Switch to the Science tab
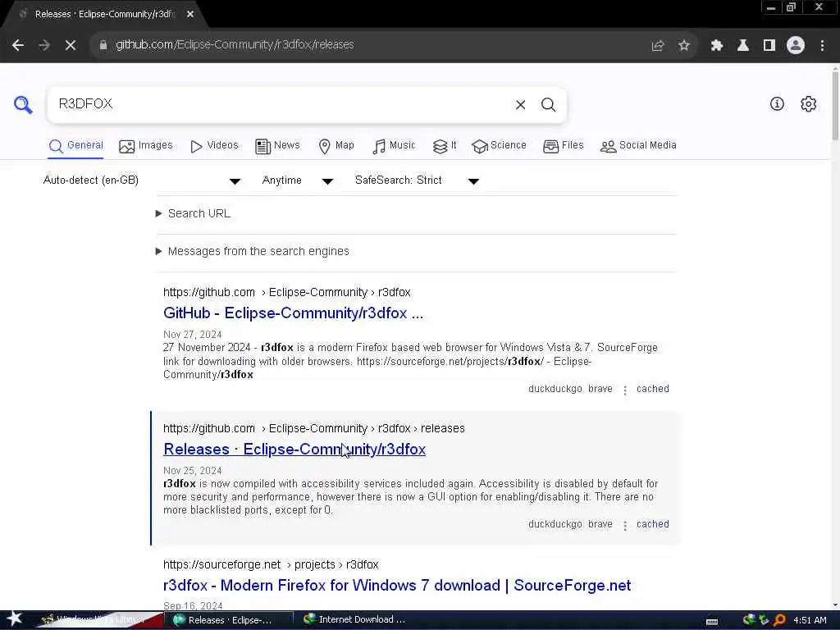Screen dimensions: 840x630 pos(500,146)
